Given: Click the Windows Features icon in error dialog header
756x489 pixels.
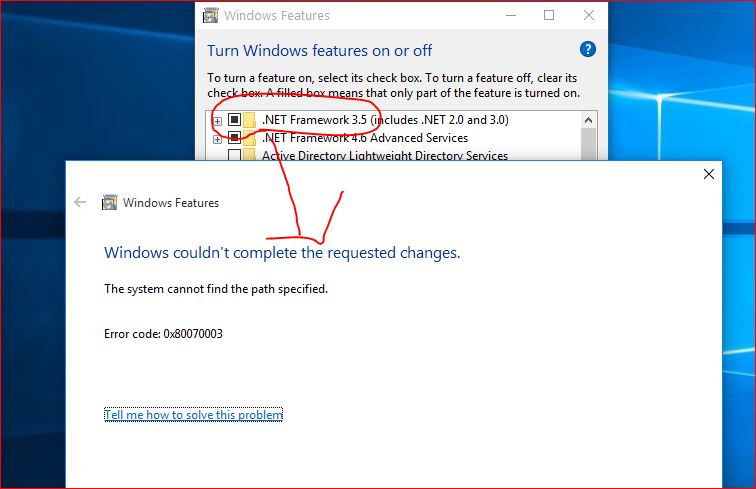Looking at the screenshot, I should pos(109,203).
